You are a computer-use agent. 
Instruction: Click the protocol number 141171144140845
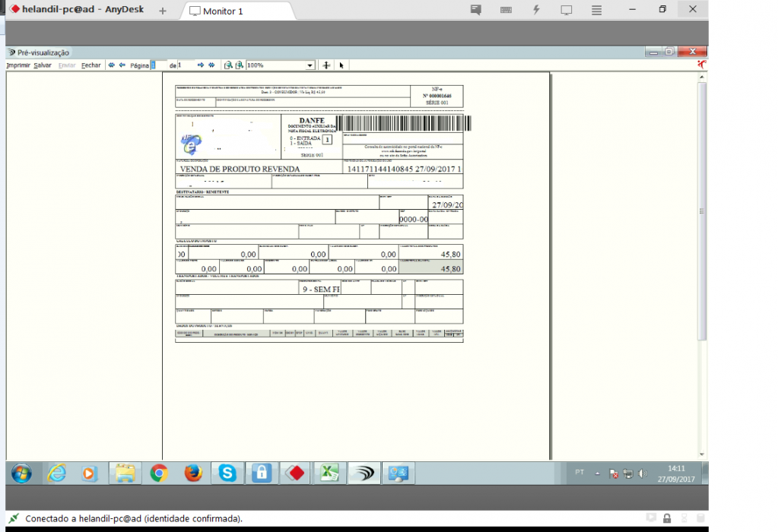pyautogui.click(x=379, y=169)
